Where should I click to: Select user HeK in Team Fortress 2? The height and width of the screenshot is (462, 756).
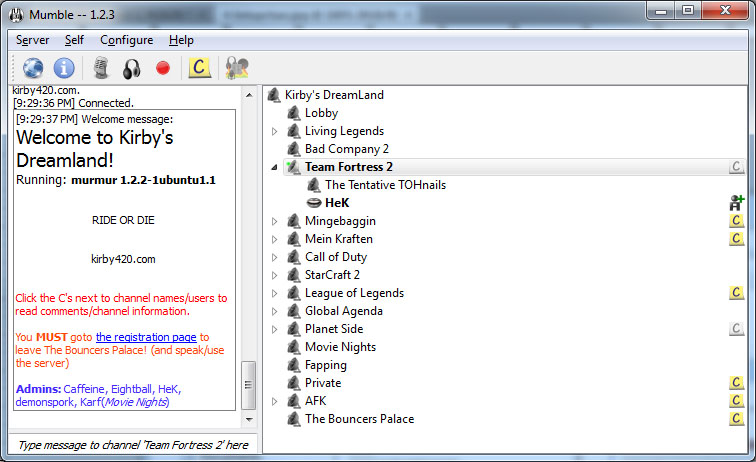click(337, 203)
